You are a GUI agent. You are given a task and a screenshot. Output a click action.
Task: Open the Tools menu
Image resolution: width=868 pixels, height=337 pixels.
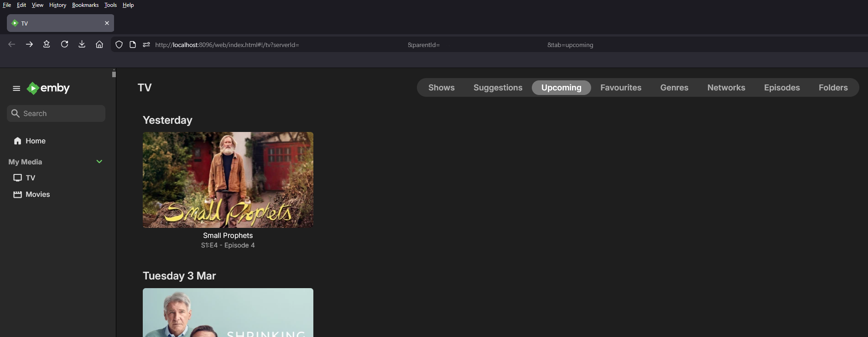point(110,5)
